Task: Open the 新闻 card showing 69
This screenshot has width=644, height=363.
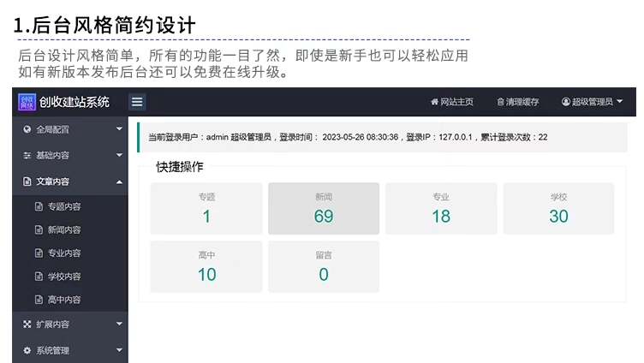Action: click(324, 209)
